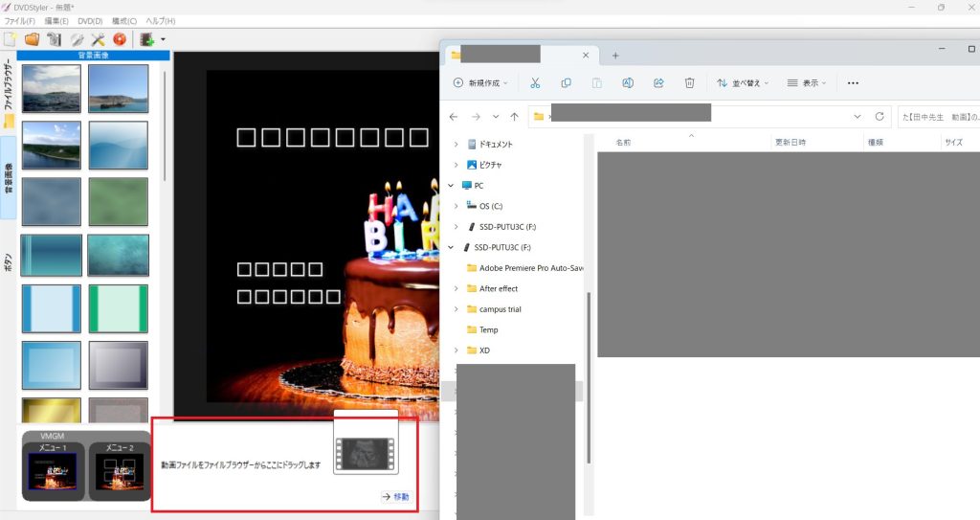980x520 pixels.
Task: Select the gold background image thumbnail
Action: coord(51,410)
